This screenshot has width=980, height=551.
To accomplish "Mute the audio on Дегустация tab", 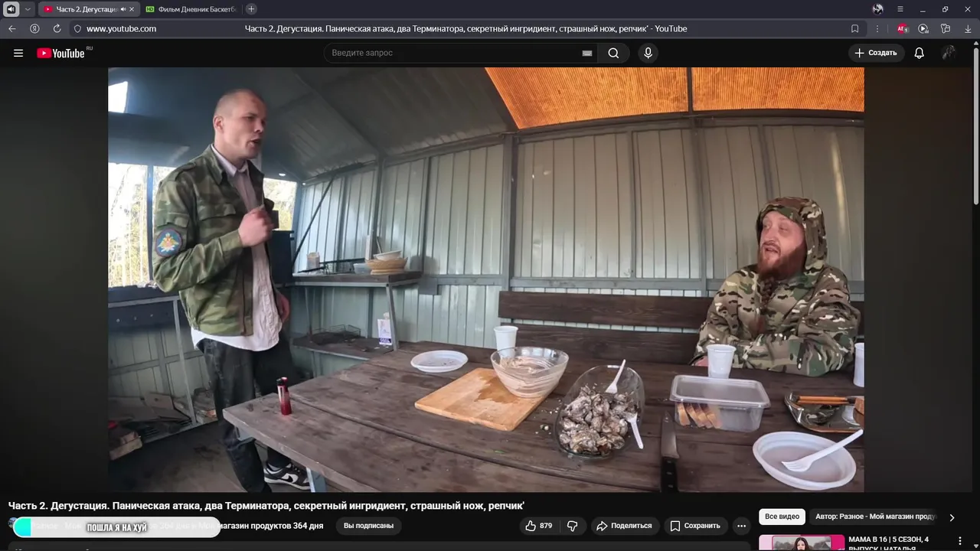I will point(123,9).
